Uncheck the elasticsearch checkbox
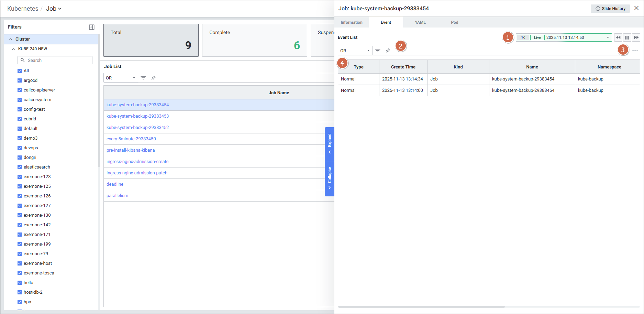The image size is (644, 314). click(20, 167)
